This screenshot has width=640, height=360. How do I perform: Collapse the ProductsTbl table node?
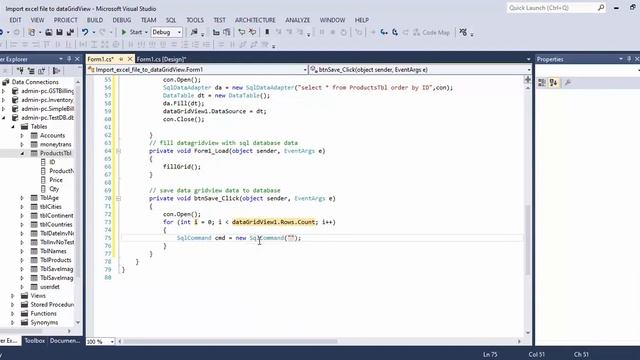tap(22, 153)
